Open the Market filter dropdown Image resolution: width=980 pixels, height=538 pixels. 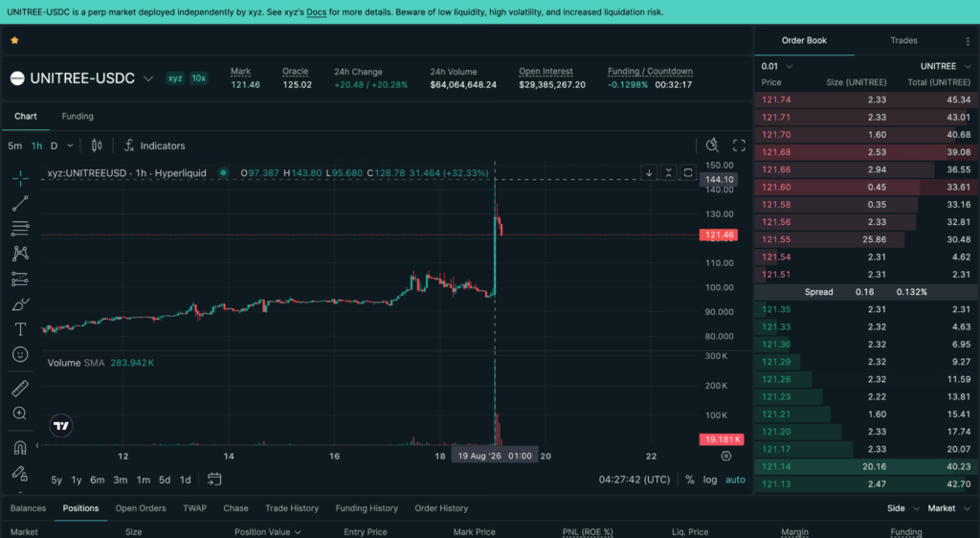click(949, 508)
